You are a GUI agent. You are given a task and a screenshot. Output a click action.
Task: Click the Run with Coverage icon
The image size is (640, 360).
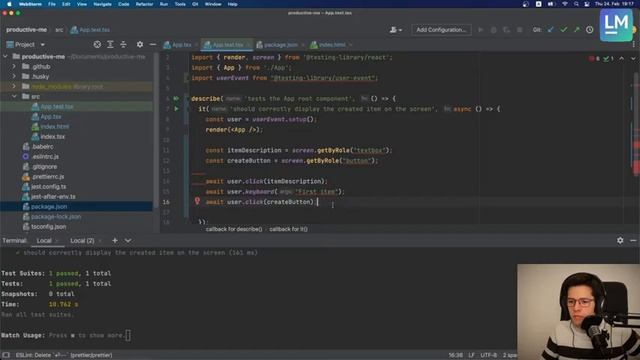[x=507, y=30]
